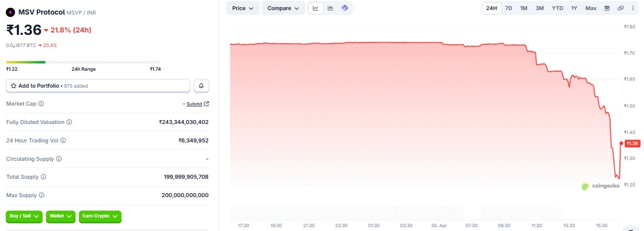Screen dimensions: 644x231
Task: Info icon next to Market Cap
Action: (41, 104)
